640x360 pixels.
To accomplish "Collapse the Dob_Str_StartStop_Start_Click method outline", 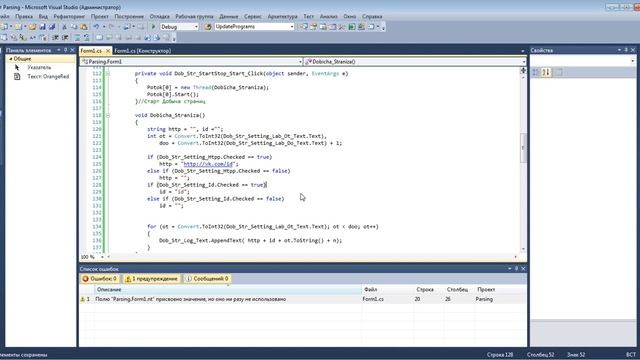I will (x=108, y=73).
